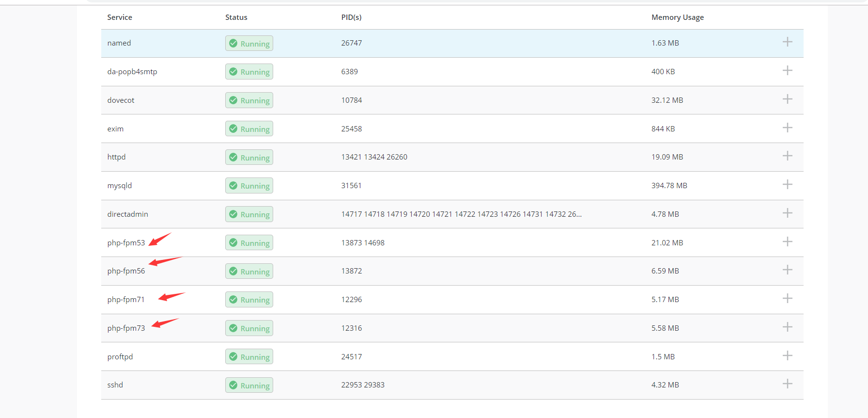Click the PID(s) column header
The width and height of the screenshot is (868, 418).
pyautogui.click(x=351, y=17)
